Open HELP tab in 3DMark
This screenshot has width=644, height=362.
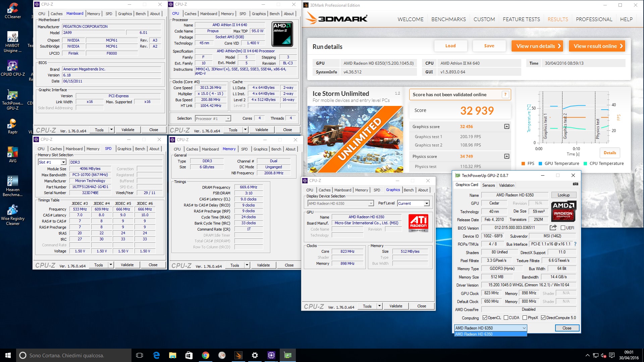click(x=626, y=19)
